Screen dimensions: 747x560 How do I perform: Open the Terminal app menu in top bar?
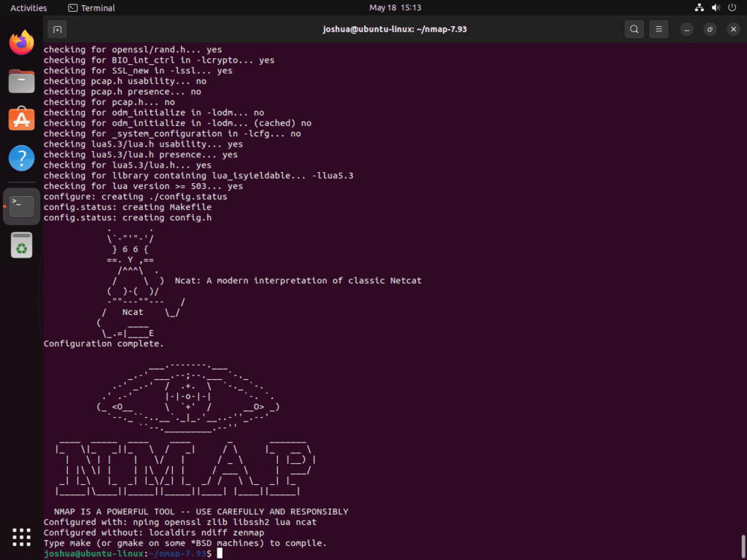click(x=91, y=8)
